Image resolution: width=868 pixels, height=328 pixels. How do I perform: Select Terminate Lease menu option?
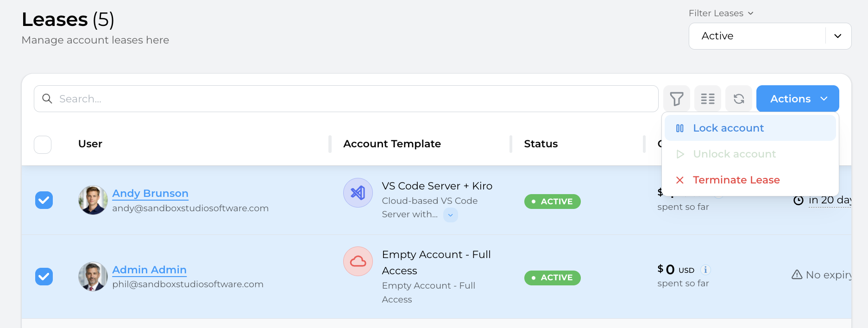tap(736, 180)
